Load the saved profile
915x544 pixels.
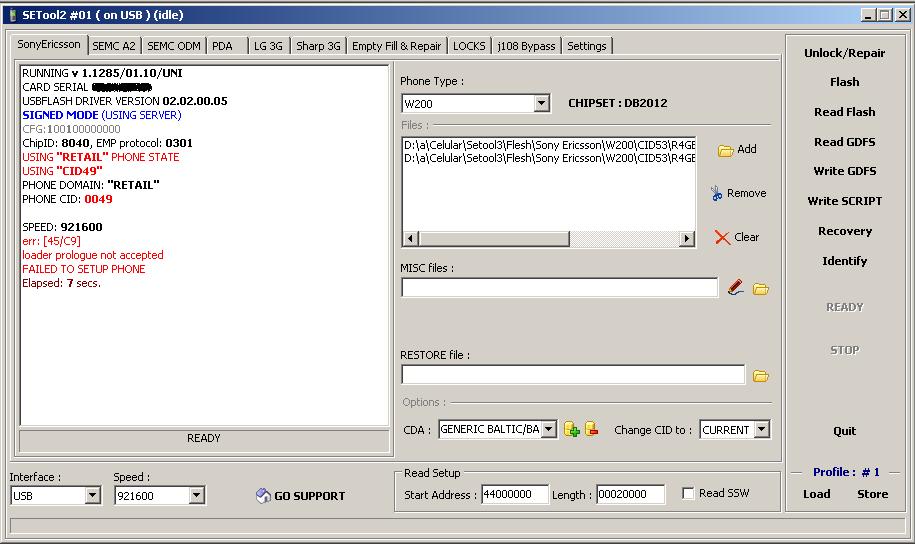tap(816, 494)
